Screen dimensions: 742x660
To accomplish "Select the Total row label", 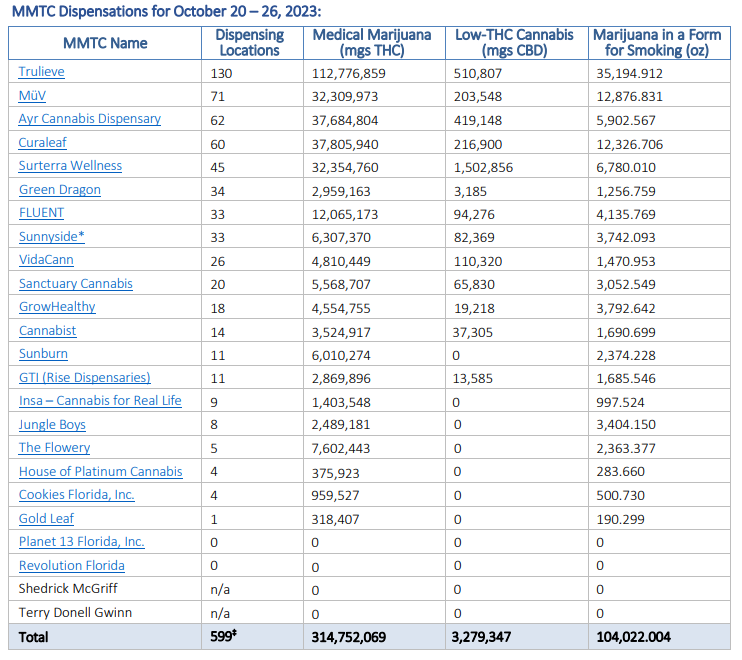I will (x=33, y=637).
